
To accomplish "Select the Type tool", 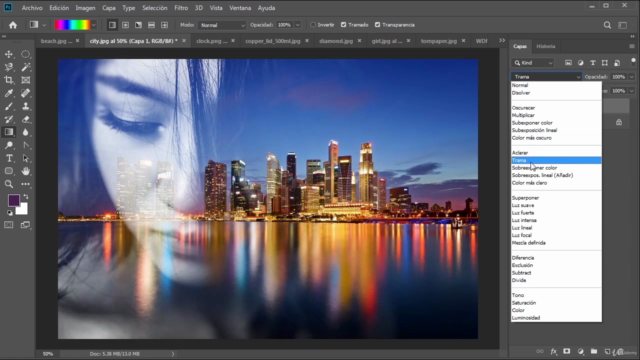I will pyautogui.click(x=9, y=158).
